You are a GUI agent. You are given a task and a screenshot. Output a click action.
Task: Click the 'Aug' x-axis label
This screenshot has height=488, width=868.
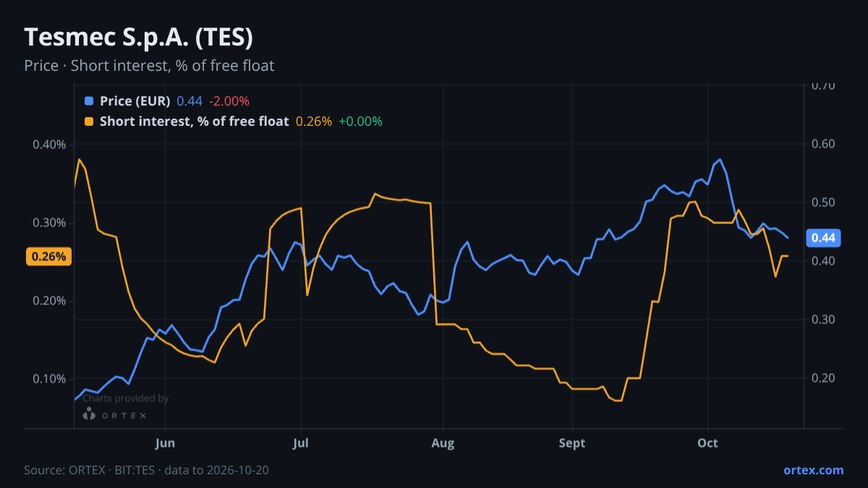pos(443,443)
